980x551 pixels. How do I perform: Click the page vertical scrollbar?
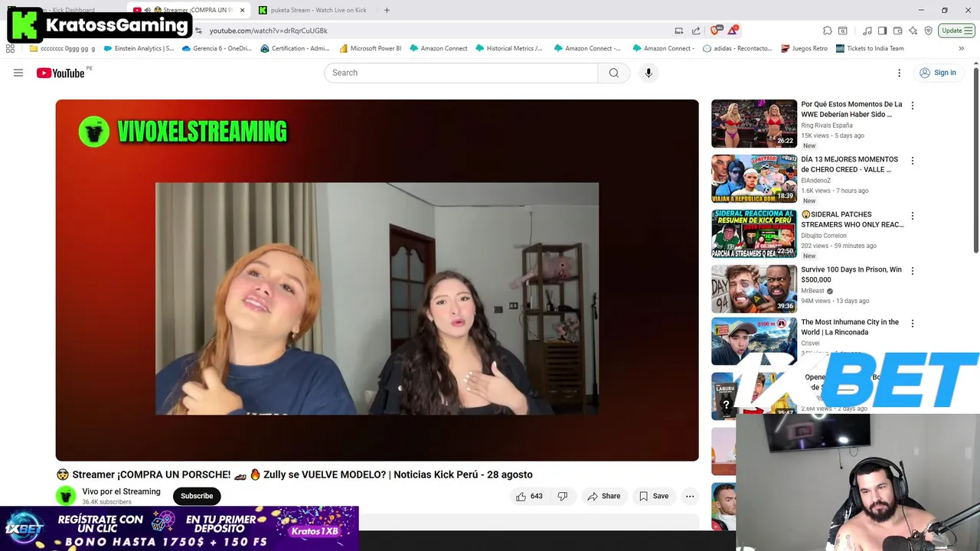pyautogui.click(x=975, y=161)
